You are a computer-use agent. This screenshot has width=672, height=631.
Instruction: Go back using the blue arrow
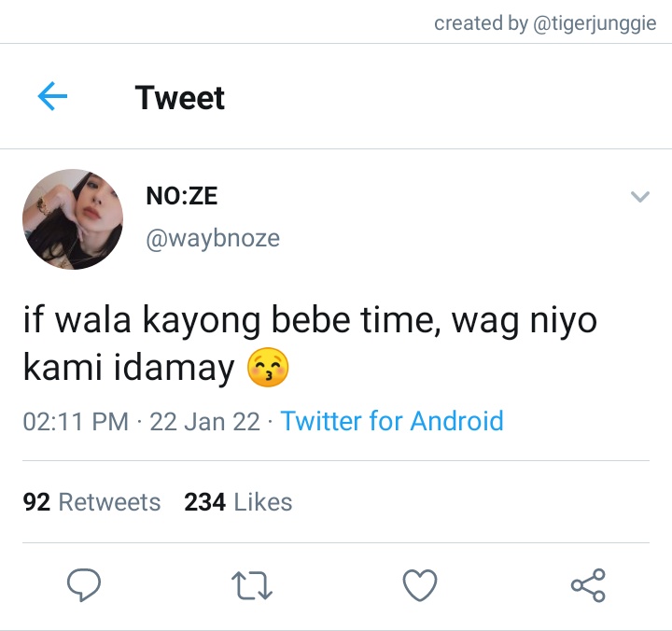tap(52, 96)
